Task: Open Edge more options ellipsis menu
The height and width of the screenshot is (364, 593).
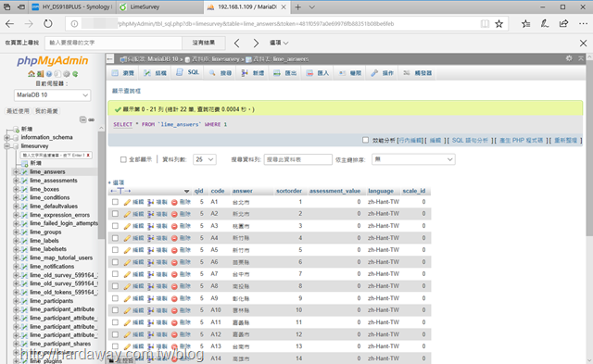Action: click(x=583, y=24)
